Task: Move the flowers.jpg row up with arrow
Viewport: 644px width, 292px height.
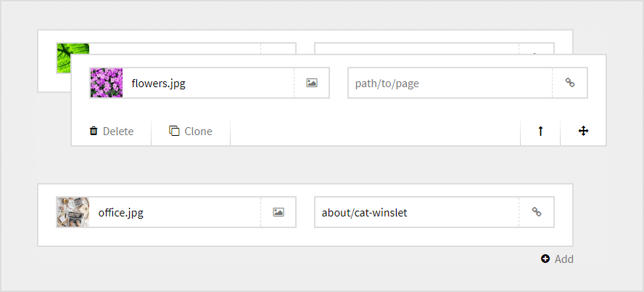Action: [x=540, y=131]
